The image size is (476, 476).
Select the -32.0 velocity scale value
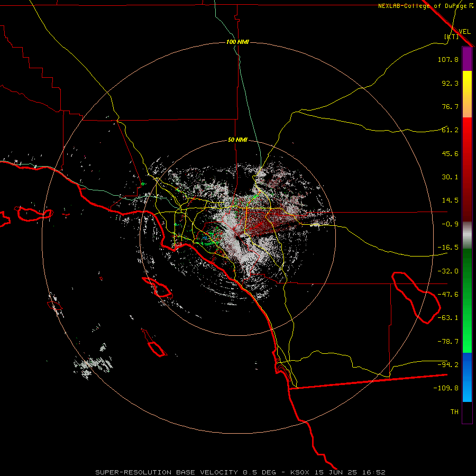(448, 271)
